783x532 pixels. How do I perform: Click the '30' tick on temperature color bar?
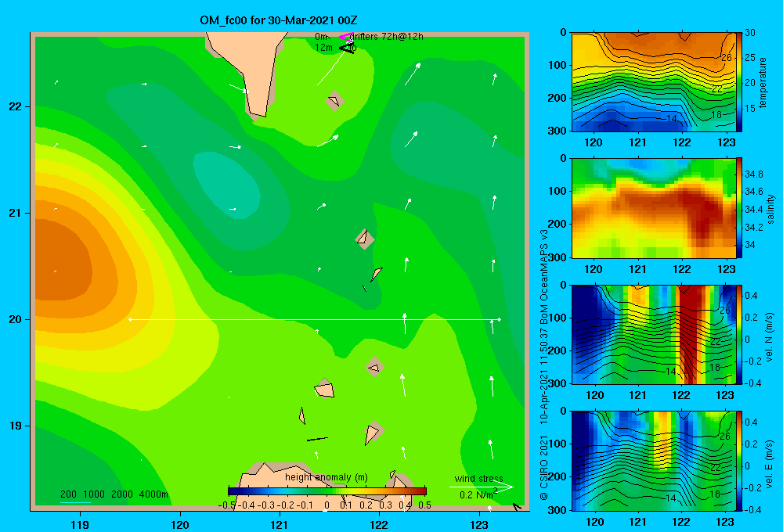coord(750,33)
